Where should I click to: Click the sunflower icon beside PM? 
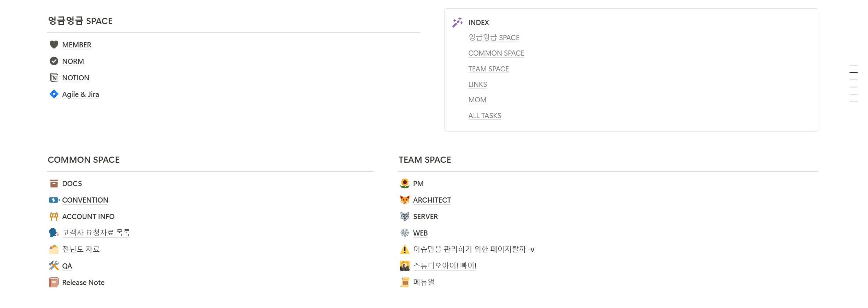[405, 183]
